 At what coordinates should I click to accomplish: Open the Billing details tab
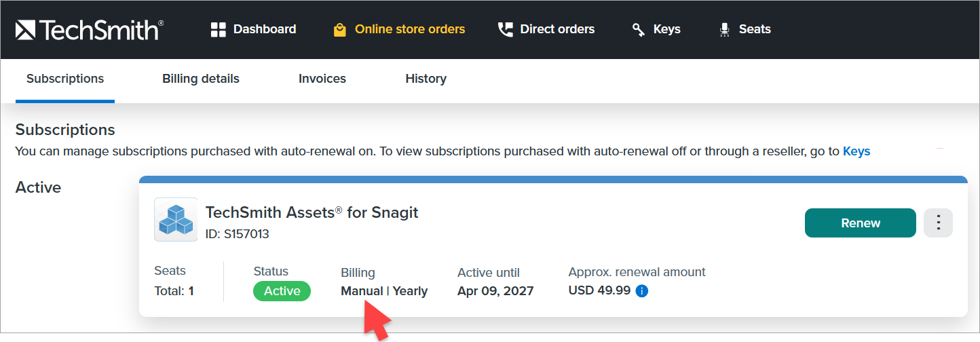click(x=201, y=79)
